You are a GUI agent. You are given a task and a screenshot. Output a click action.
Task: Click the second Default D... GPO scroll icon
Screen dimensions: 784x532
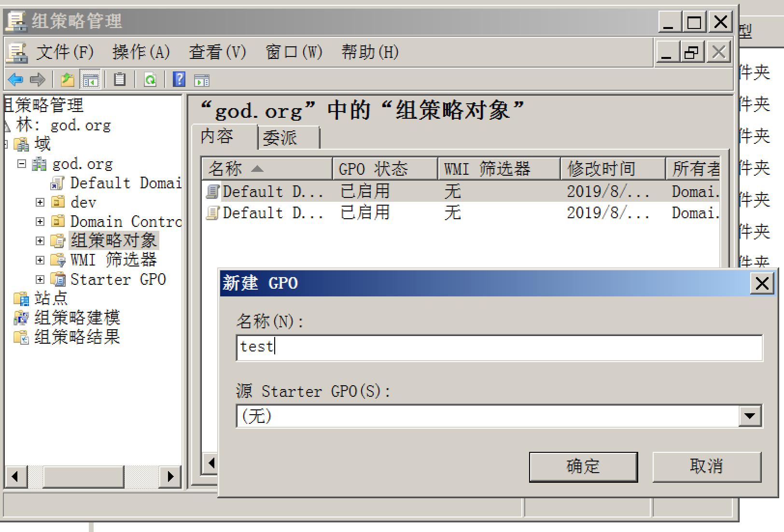(212, 213)
